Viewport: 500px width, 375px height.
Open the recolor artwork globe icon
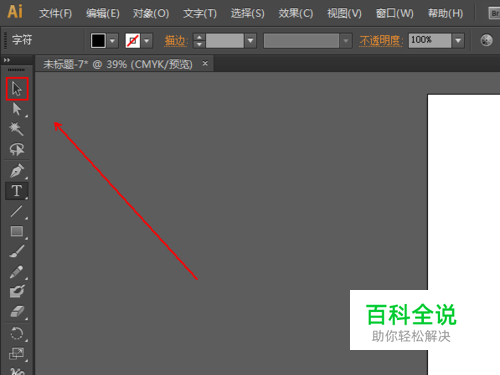coord(486,40)
